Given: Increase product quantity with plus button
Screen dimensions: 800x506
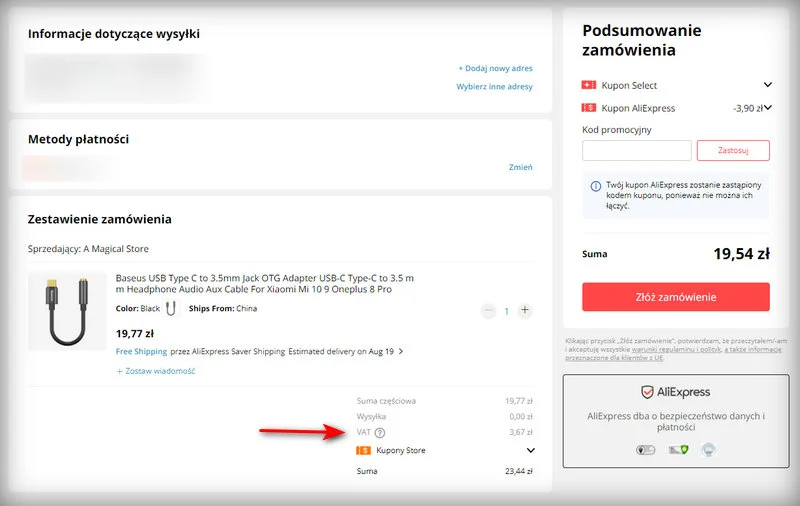Looking at the screenshot, I should coord(525,311).
